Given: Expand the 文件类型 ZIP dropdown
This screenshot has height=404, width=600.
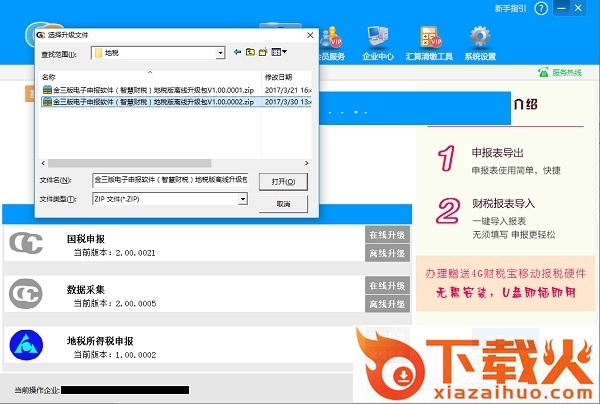Looking at the screenshot, I should pos(243,199).
